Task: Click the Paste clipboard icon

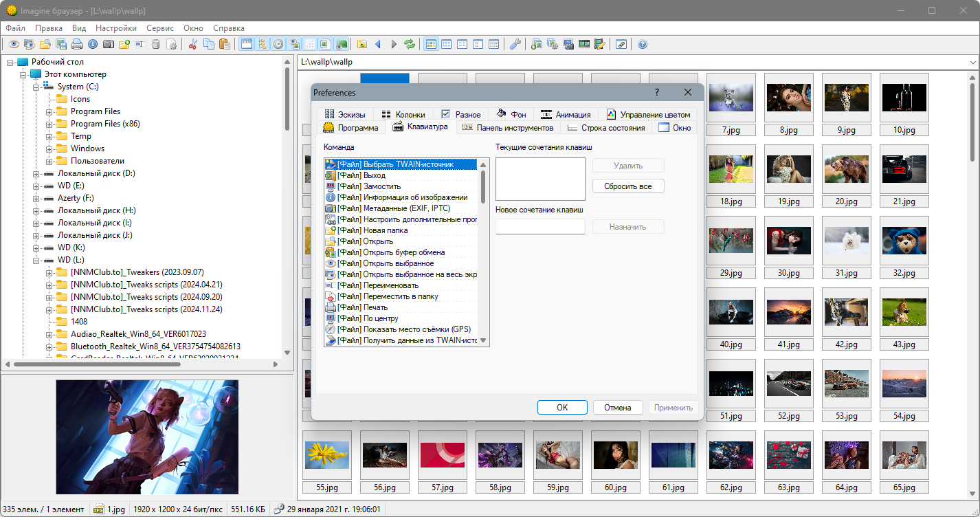Action: point(225,44)
